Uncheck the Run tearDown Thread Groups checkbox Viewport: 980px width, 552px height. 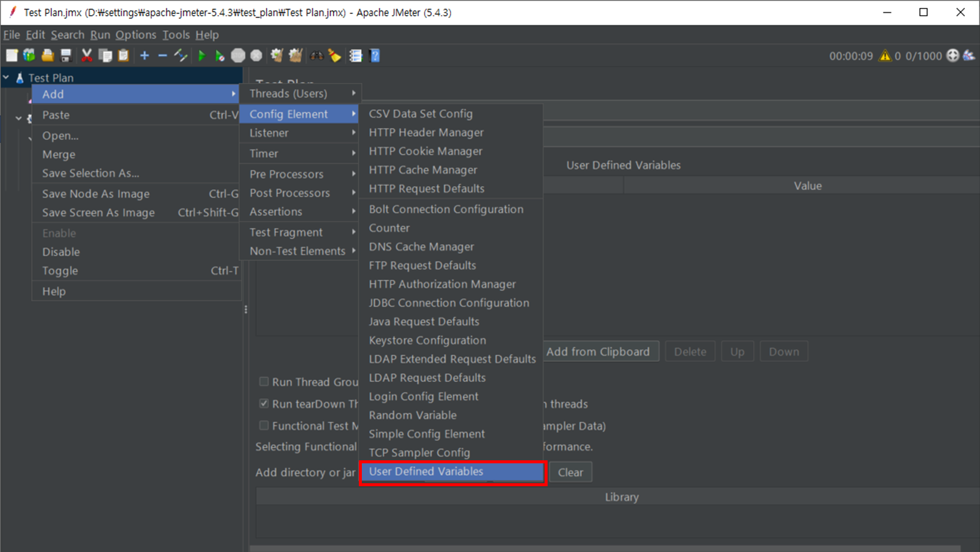tap(264, 403)
